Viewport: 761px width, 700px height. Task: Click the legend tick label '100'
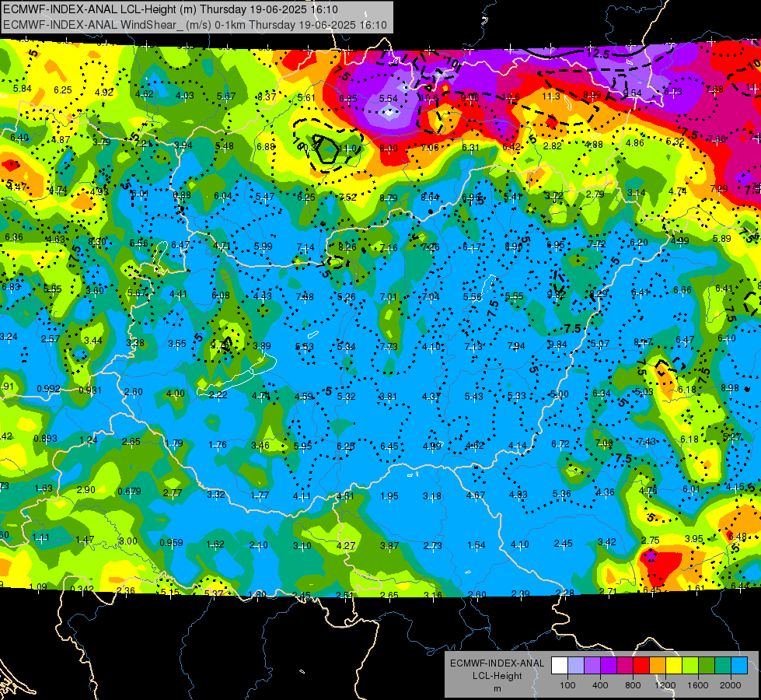point(567,685)
